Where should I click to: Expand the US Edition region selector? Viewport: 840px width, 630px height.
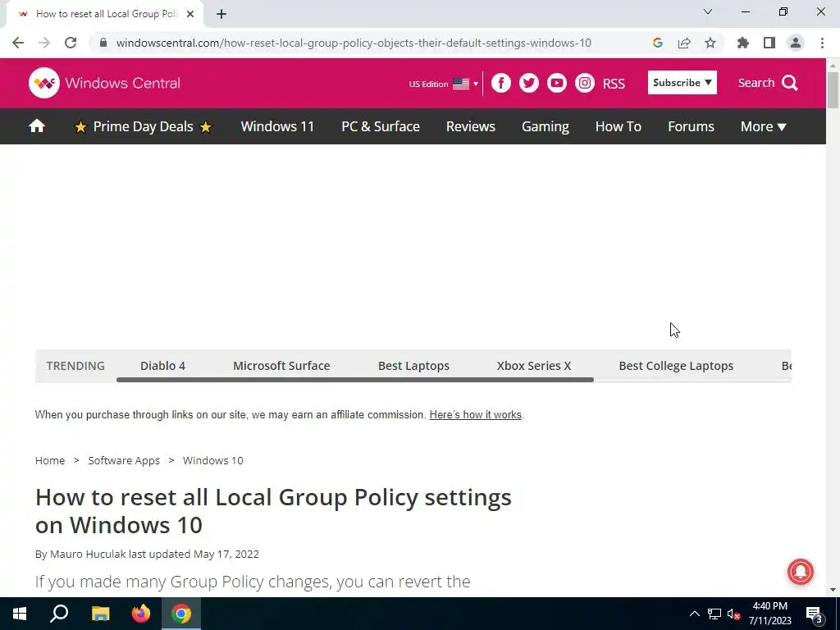pos(444,84)
